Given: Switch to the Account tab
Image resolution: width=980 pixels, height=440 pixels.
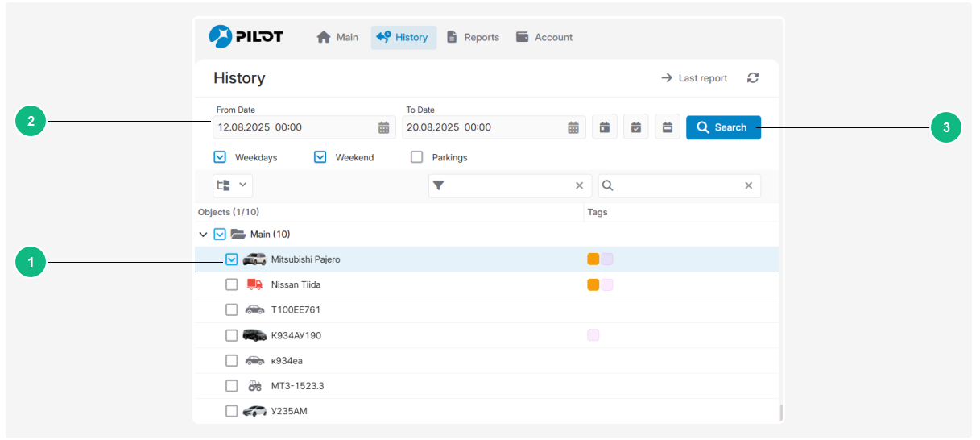Looking at the screenshot, I should tap(544, 37).
